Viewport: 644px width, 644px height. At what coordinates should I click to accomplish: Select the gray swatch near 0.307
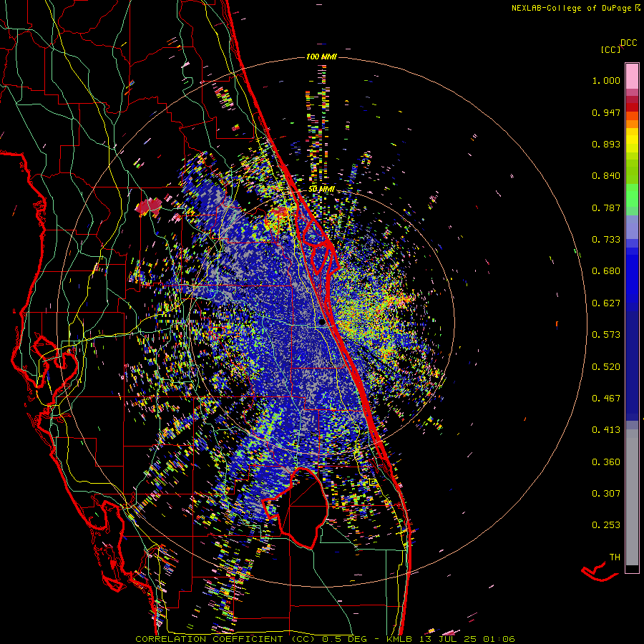pyautogui.click(x=632, y=497)
